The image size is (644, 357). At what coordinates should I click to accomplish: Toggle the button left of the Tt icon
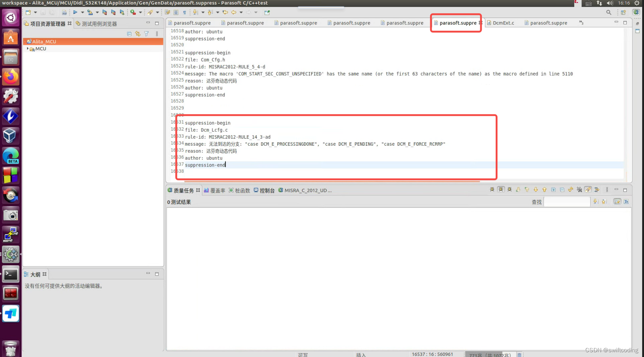tap(617, 202)
